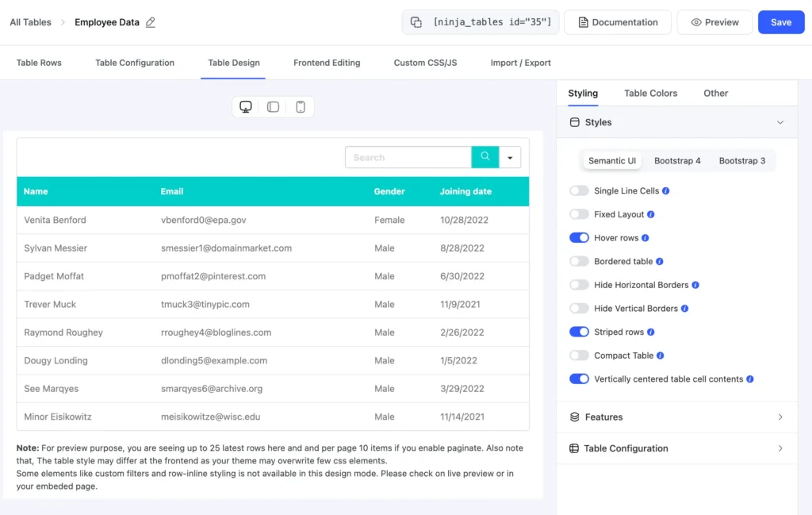812x515 pixels.
Task: Turn on Hide Vertical Borders toggle
Action: (x=579, y=308)
